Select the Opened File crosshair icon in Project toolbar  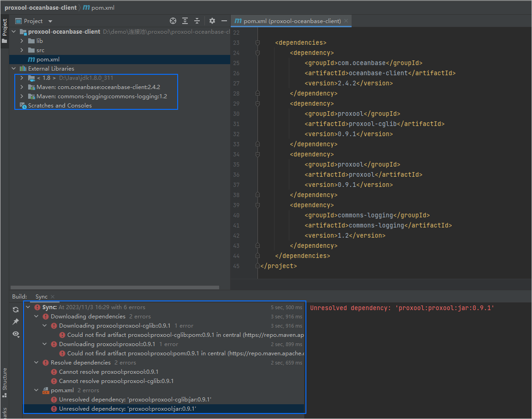coord(173,21)
